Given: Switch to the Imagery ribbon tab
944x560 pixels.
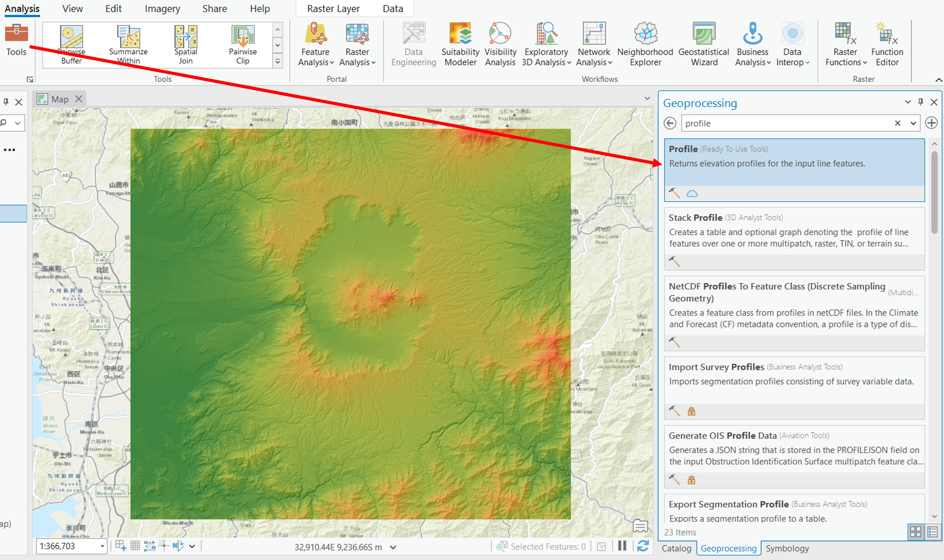Looking at the screenshot, I should (x=162, y=9).
